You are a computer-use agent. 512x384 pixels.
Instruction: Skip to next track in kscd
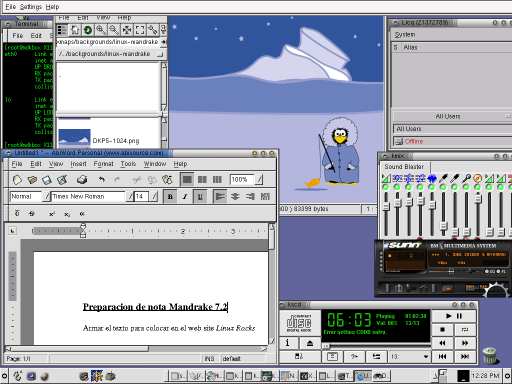pos(465,357)
